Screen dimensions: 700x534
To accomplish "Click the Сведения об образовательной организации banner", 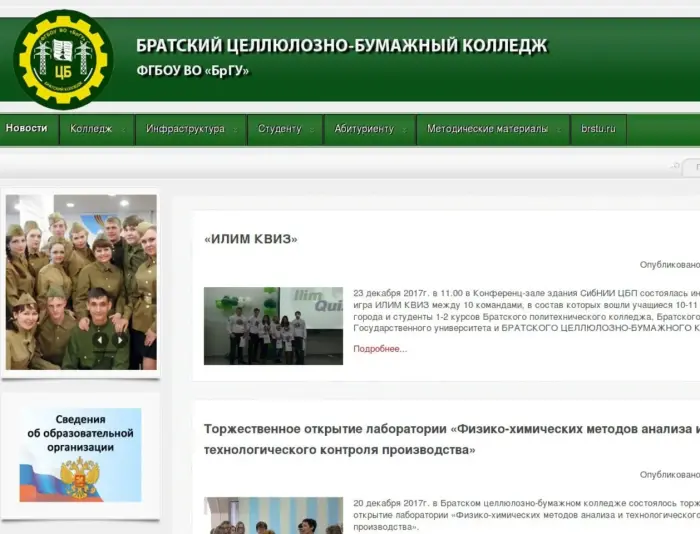I will coord(80,455).
